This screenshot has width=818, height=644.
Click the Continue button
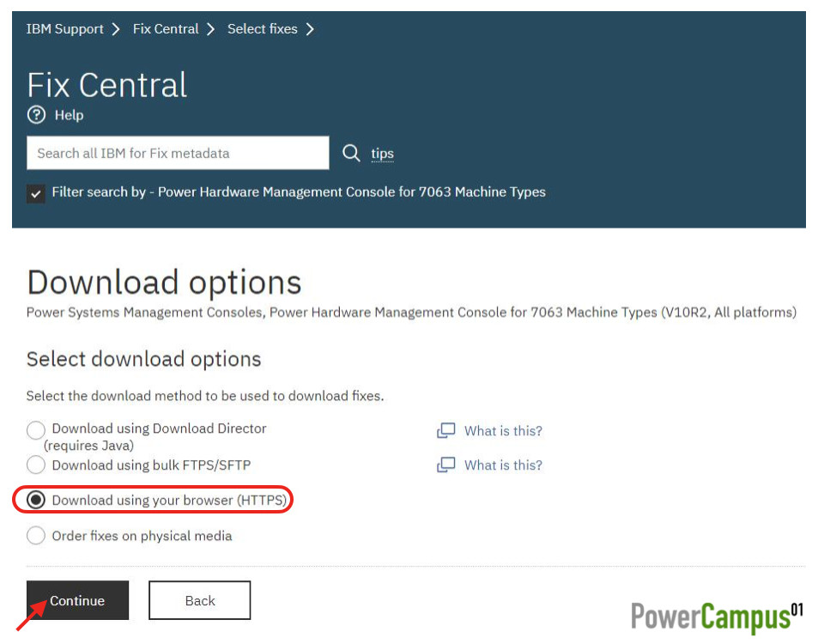77,600
